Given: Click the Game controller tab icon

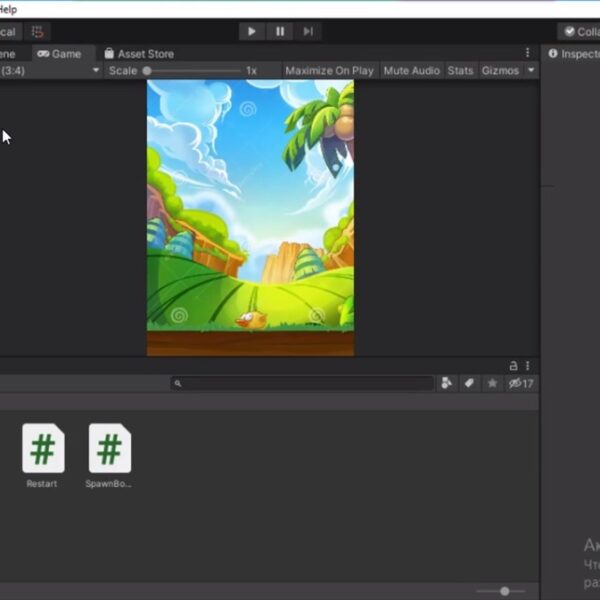Looking at the screenshot, I should tap(43, 54).
